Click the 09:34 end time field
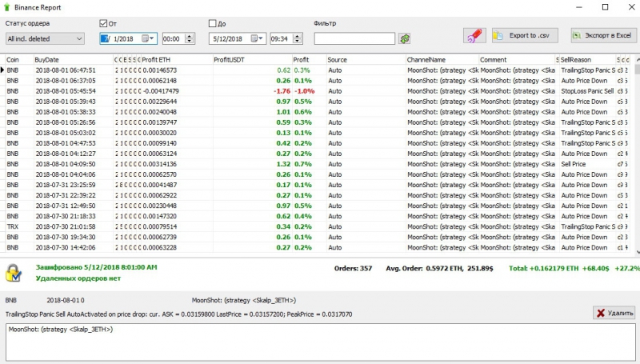This screenshot has height=364, width=640. (282, 38)
